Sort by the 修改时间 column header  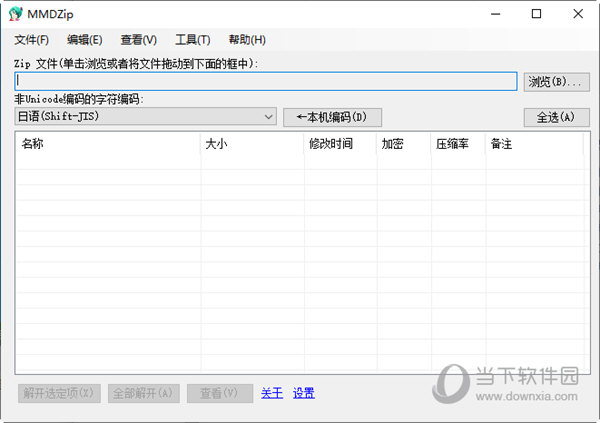click(339, 144)
